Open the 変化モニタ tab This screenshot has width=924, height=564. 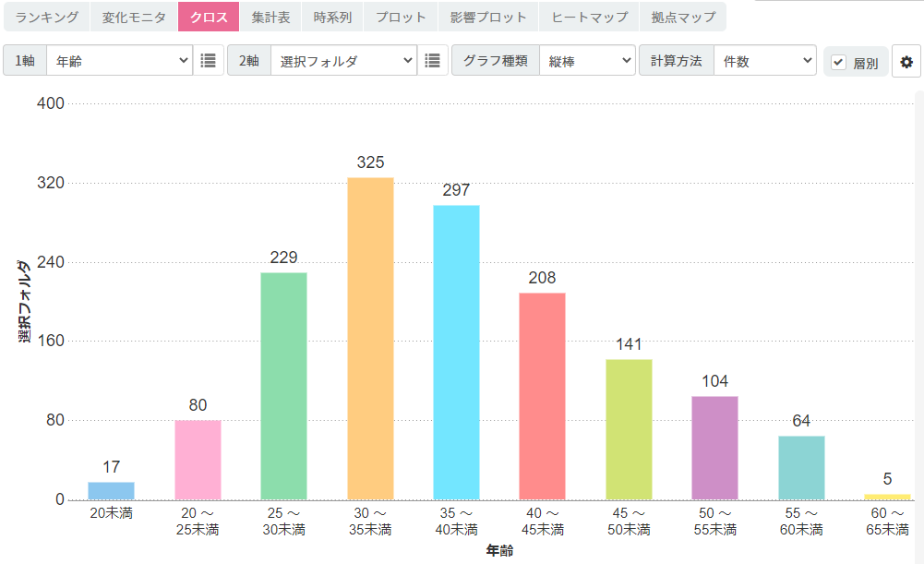(134, 17)
